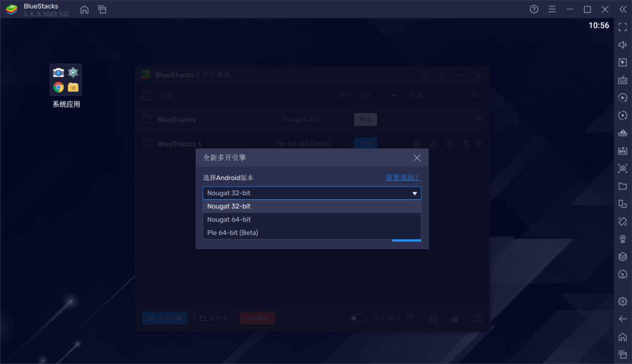This screenshot has width=632, height=364.
Task: Click the help icon beside 节能模式
Action: point(410,318)
